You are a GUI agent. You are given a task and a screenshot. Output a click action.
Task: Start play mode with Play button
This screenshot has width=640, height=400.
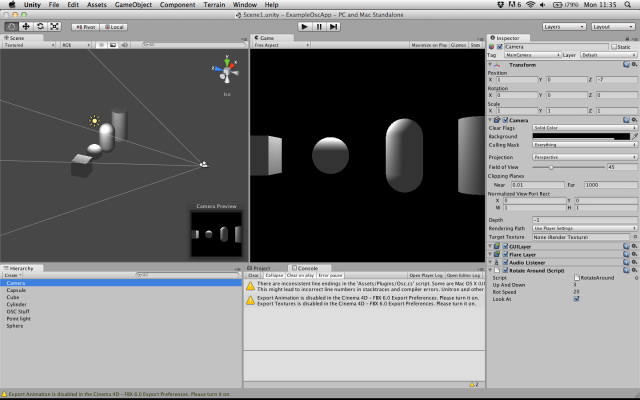(x=304, y=27)
